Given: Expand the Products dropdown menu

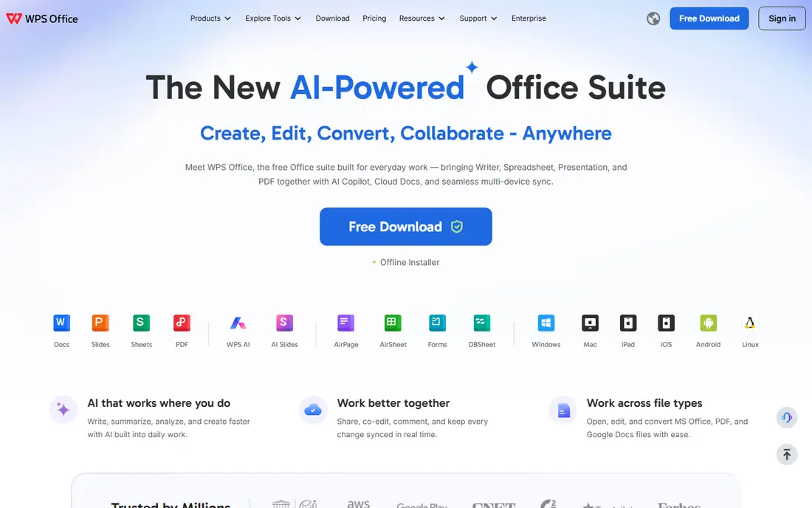Looking at the screenshot, I should coord(210,18).
